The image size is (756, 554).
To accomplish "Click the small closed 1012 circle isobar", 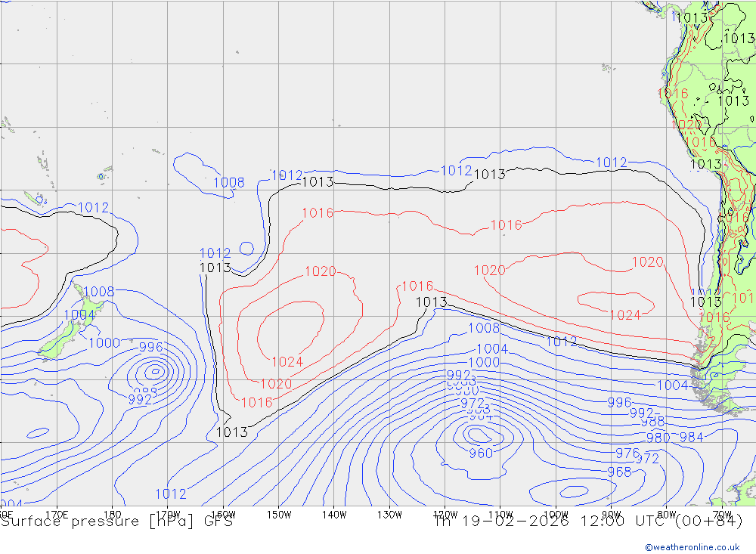I will click(x=246, y=247).
